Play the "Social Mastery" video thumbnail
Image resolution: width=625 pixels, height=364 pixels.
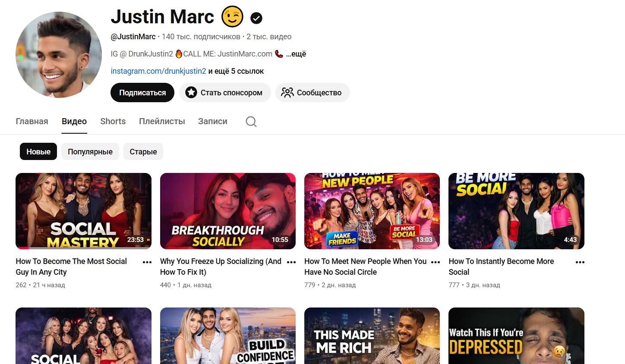83,211
